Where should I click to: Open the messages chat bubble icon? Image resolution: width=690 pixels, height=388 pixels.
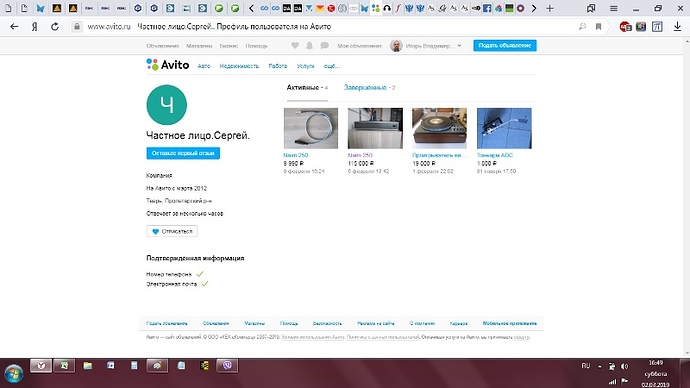(x=324, y=45)
